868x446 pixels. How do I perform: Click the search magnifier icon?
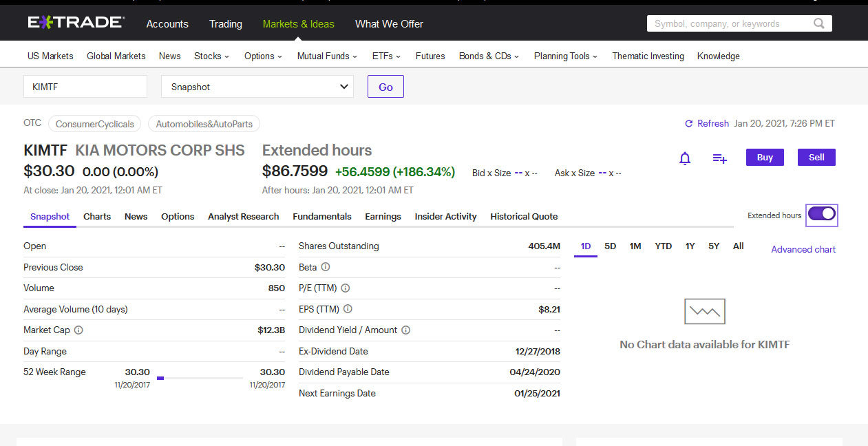pos(819,23)
